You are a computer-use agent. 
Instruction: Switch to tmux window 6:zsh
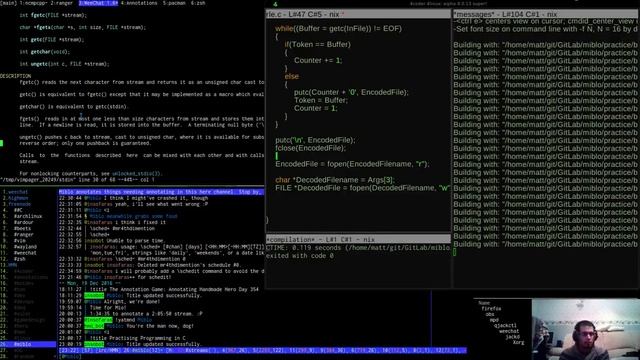(x=198, y=3)
